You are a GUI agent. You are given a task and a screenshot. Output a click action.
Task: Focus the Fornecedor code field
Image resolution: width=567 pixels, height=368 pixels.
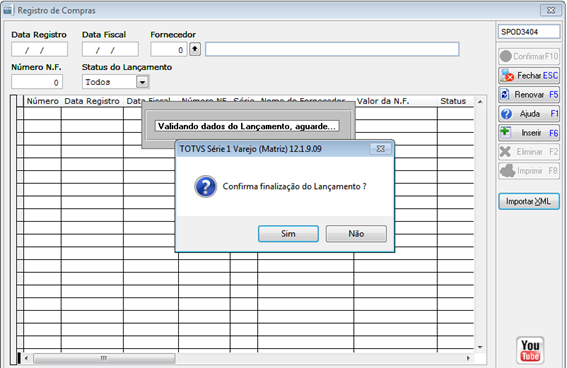coord(169,50)
